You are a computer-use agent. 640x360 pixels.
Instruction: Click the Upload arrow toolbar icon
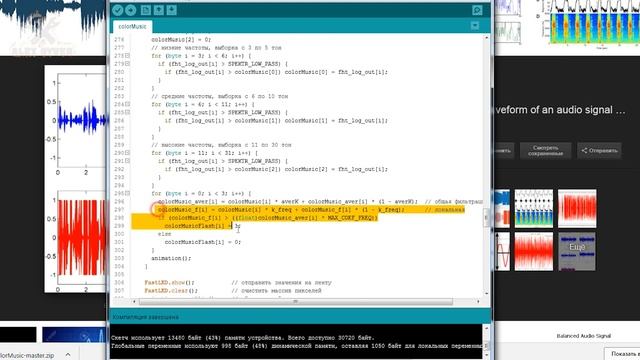(131, 10)
